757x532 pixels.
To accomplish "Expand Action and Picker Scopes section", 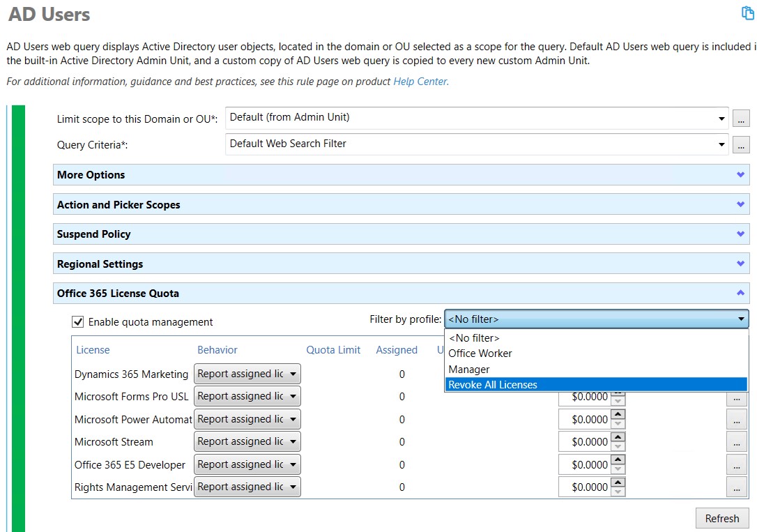I will click(401, 205).
